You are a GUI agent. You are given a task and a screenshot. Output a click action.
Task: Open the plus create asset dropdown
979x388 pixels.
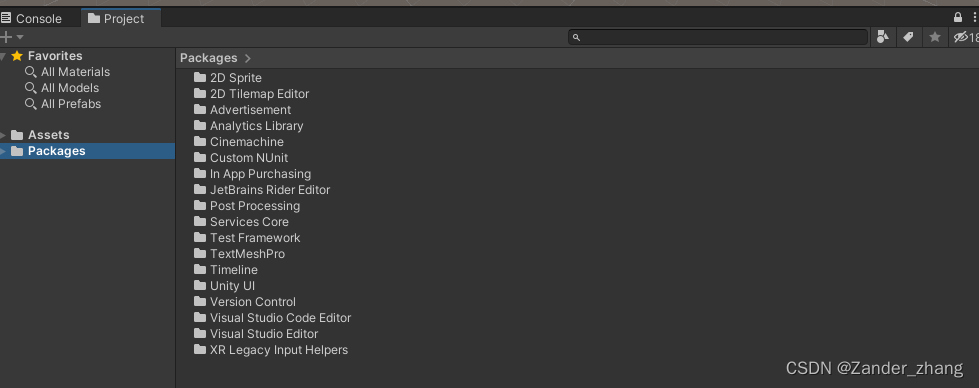[11, 37]
